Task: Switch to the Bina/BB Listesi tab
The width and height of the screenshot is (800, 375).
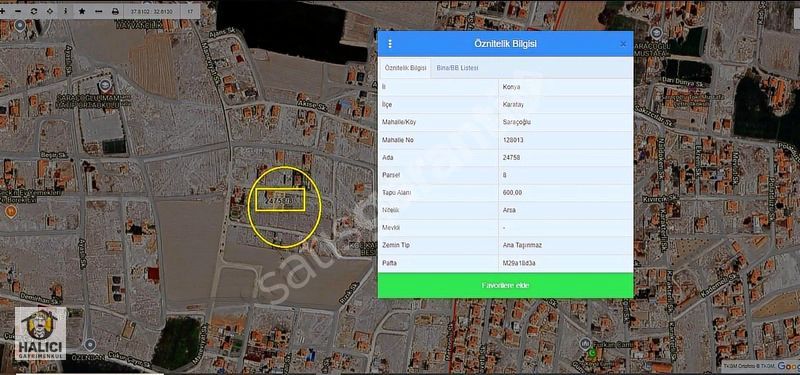Action: coord(457,68)
